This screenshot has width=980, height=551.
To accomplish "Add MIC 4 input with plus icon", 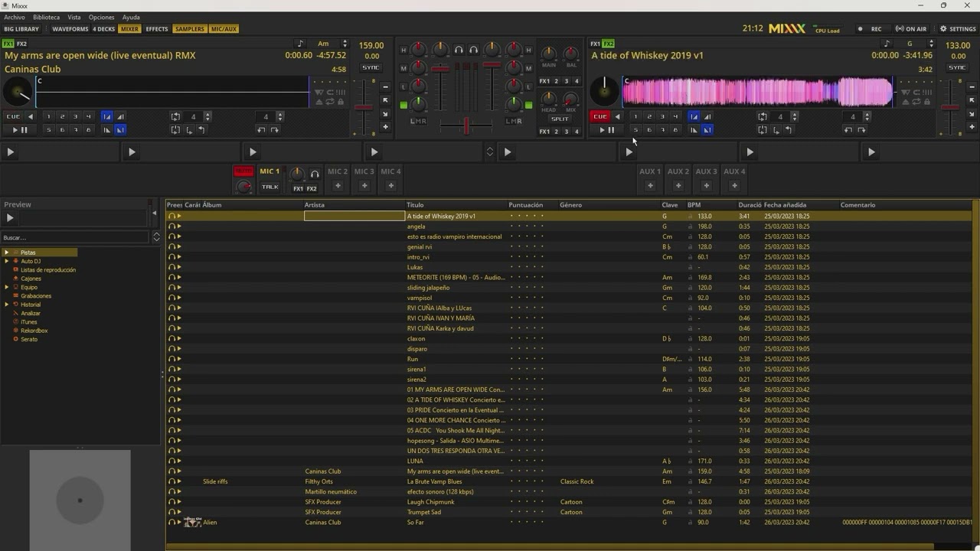I will tap(390, 186).
